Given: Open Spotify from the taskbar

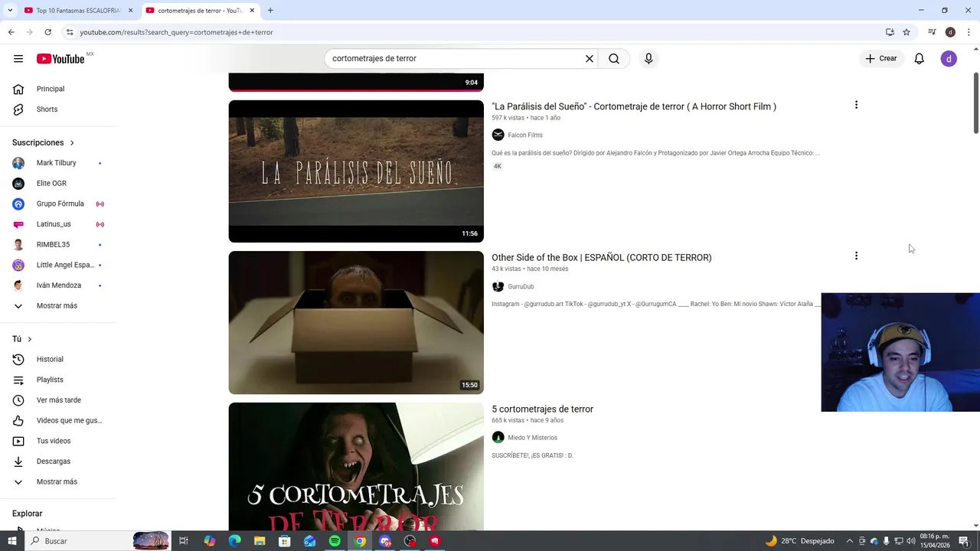Looking at the screenshot, I should coord(335,541).
